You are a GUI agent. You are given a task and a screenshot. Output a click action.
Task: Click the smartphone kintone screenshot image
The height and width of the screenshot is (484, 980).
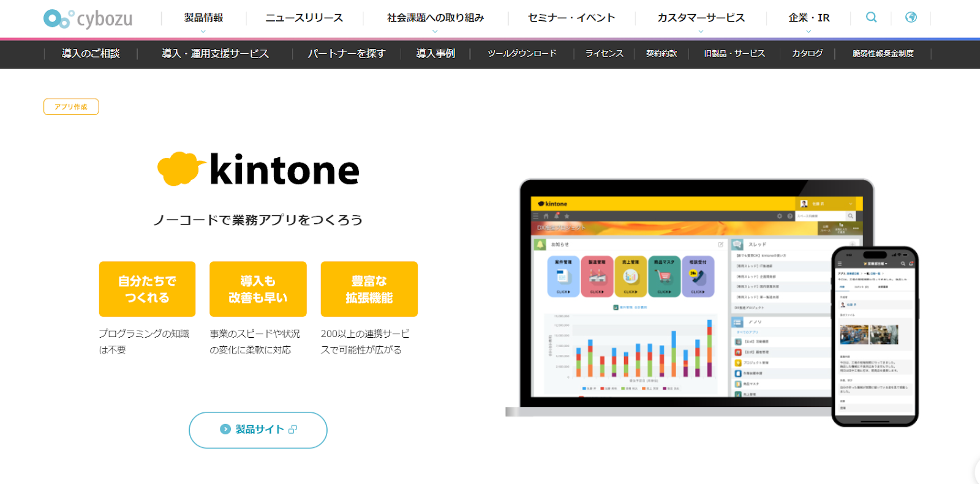[x=875, y=336]
